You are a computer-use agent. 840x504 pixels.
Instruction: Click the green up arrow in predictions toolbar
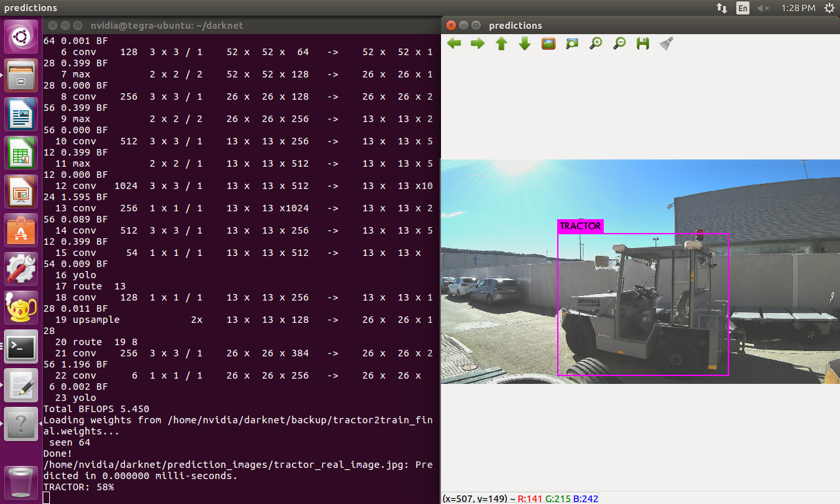coord(501,43)
